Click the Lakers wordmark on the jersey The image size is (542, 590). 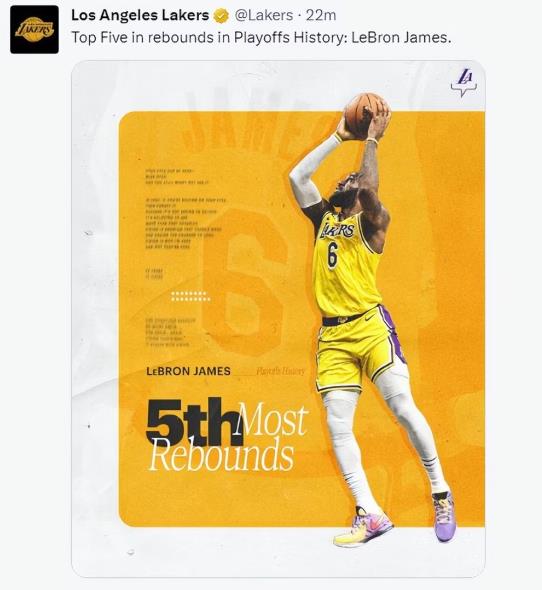(x=338, y=230)
